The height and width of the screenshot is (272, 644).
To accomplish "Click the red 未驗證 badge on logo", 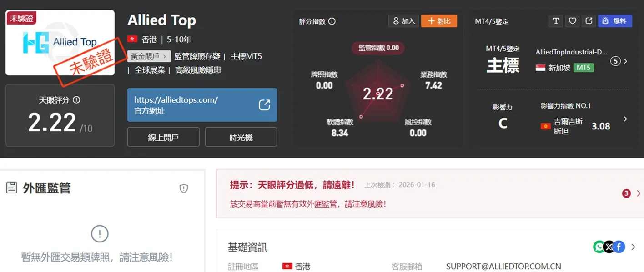I will 21,18.
